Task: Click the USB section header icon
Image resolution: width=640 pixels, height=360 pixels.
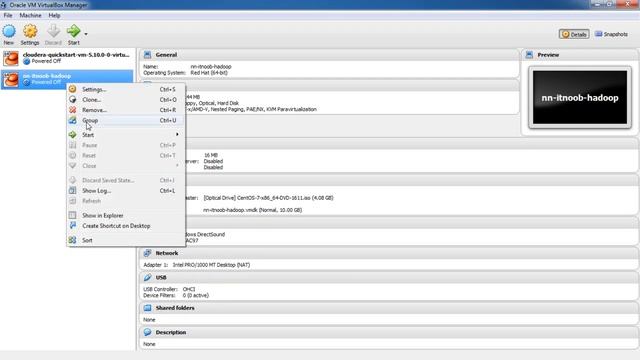Action: click(147, 278)
